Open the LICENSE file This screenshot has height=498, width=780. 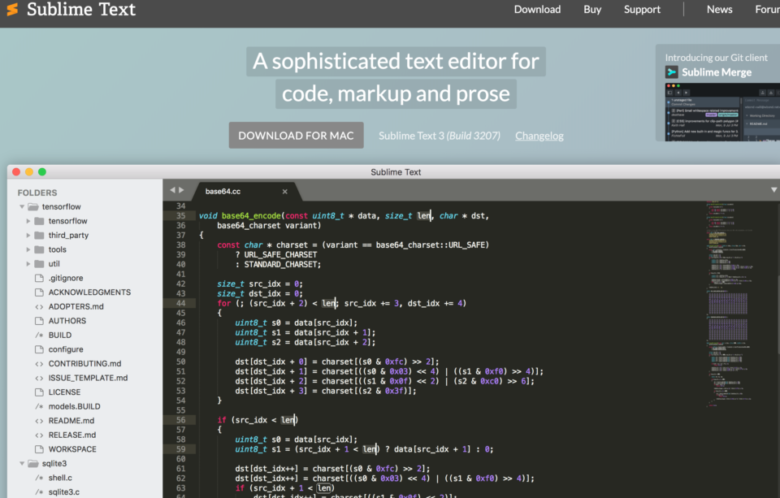[64, 393]
